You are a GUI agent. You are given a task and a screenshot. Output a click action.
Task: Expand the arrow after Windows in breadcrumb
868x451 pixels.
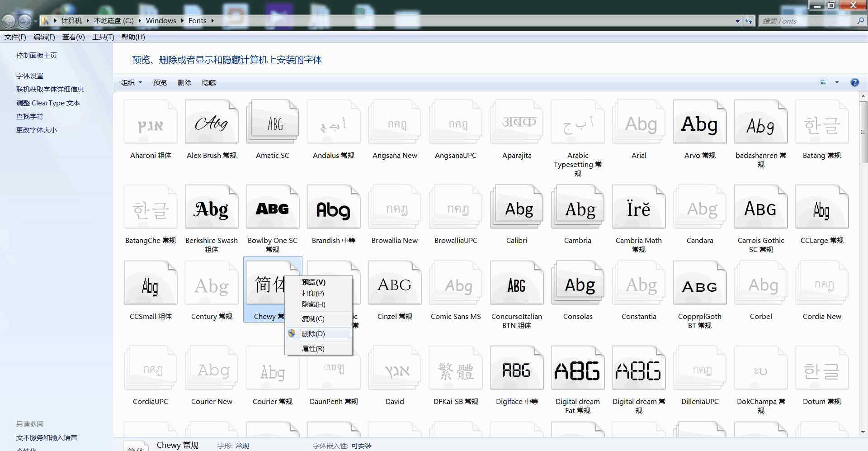tap(183, 21)
